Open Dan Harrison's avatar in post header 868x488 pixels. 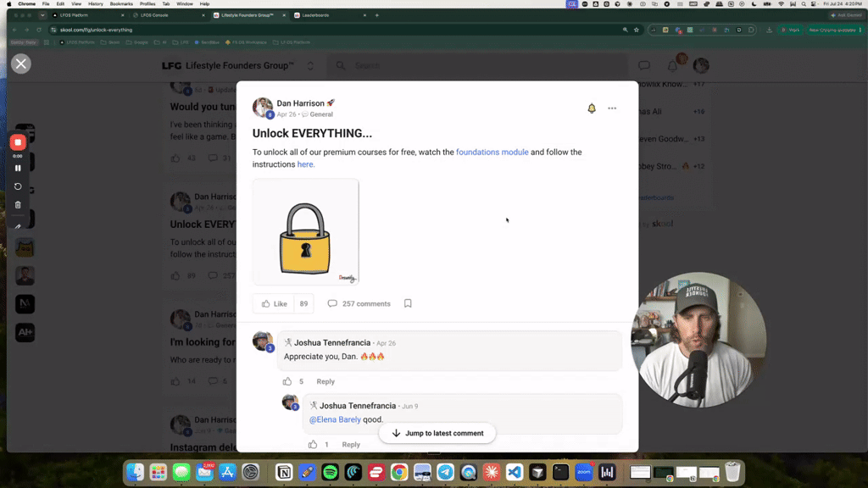click(263, 108)
